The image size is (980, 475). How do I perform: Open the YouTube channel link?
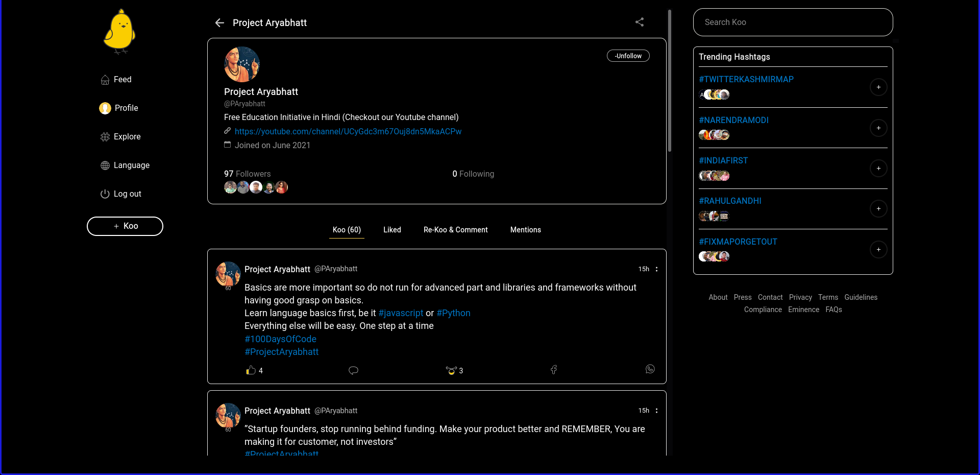click(x=348, y=131)
